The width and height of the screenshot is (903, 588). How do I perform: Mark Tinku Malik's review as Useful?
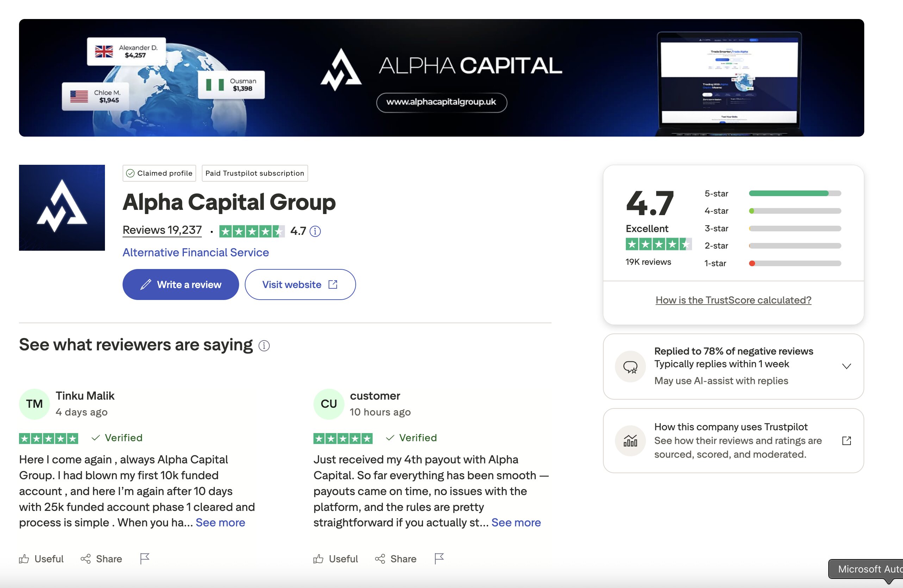point(41,559)
